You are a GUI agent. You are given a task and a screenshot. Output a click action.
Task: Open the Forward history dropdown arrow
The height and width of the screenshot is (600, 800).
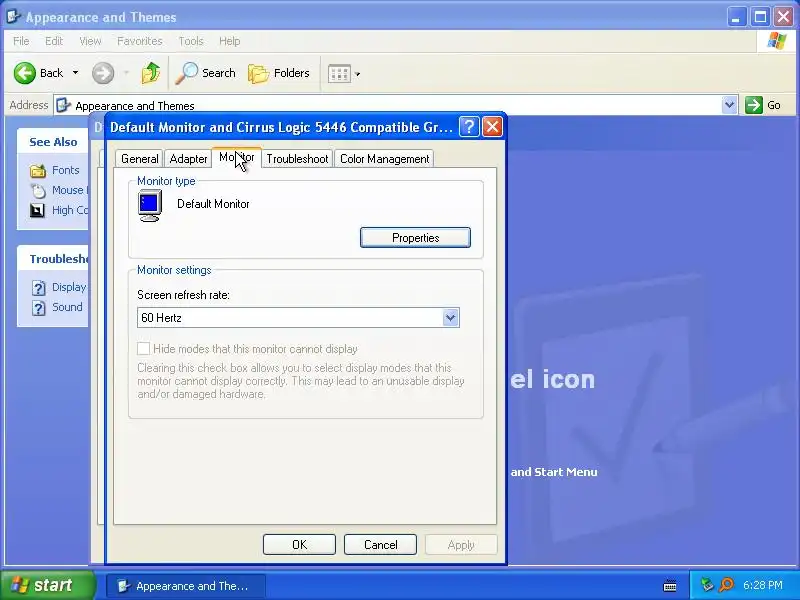coord(126,73)
